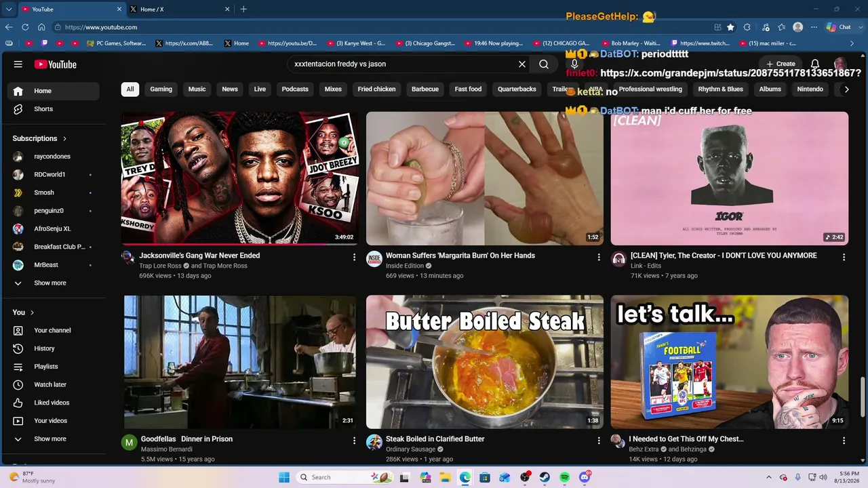Open the PC Games bookmark

116,43
